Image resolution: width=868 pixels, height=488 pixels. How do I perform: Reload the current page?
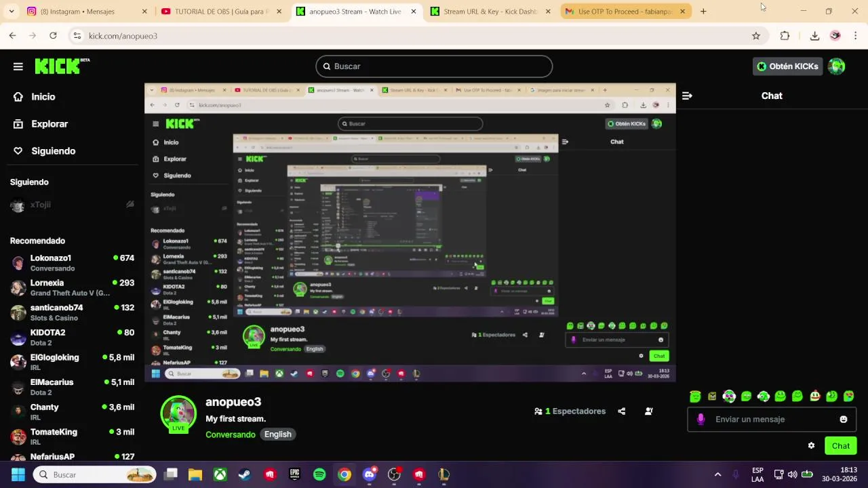(53, 36)
